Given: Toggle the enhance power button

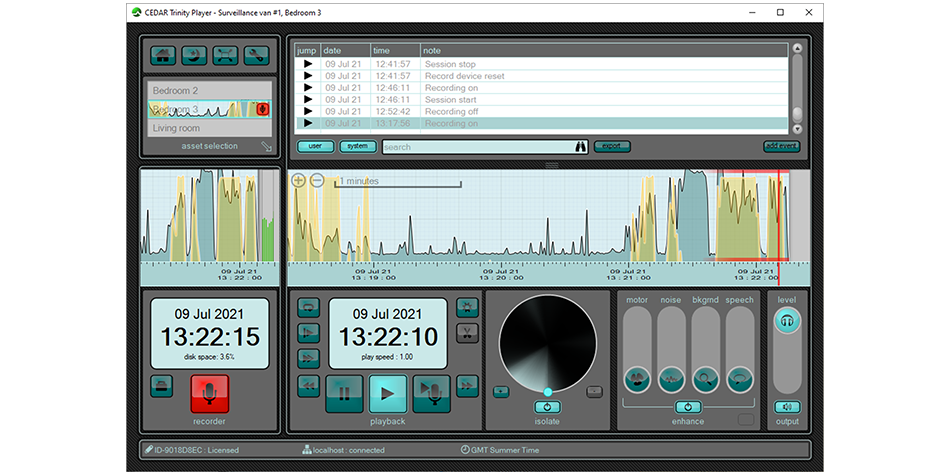Looking at the screenshot, I should (x=687, y=407).
